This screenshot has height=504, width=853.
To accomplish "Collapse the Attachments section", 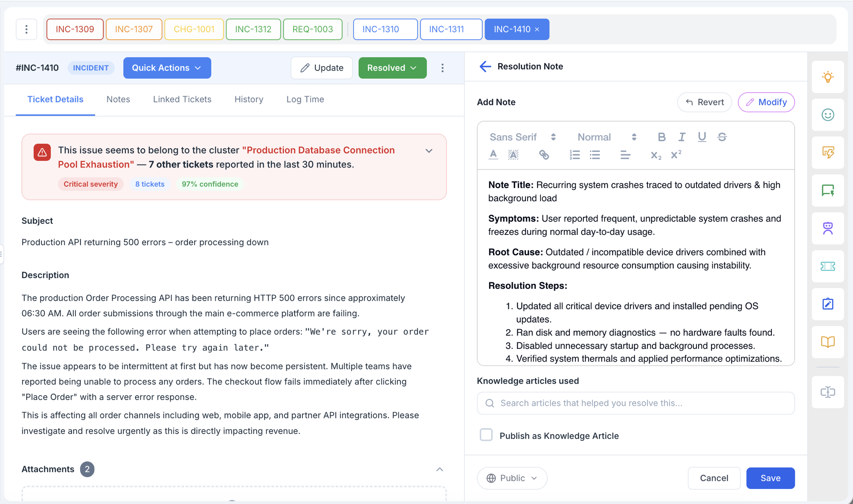I will coord(440,469).
